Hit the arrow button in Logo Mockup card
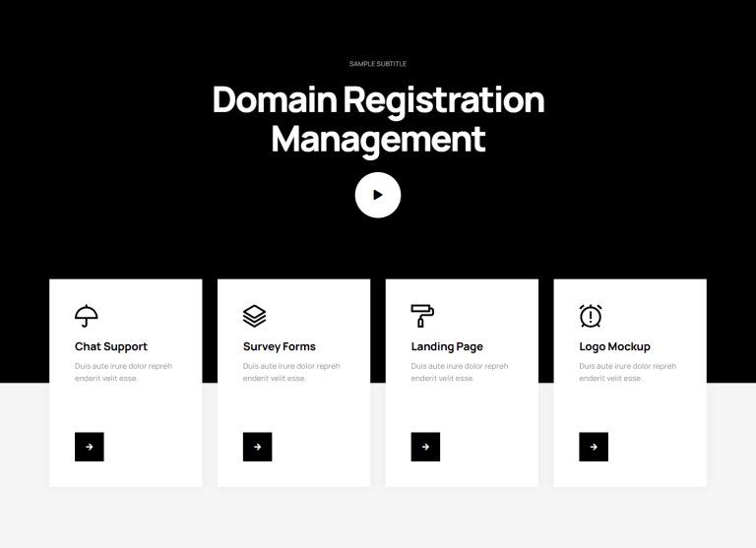 [594, 447]
